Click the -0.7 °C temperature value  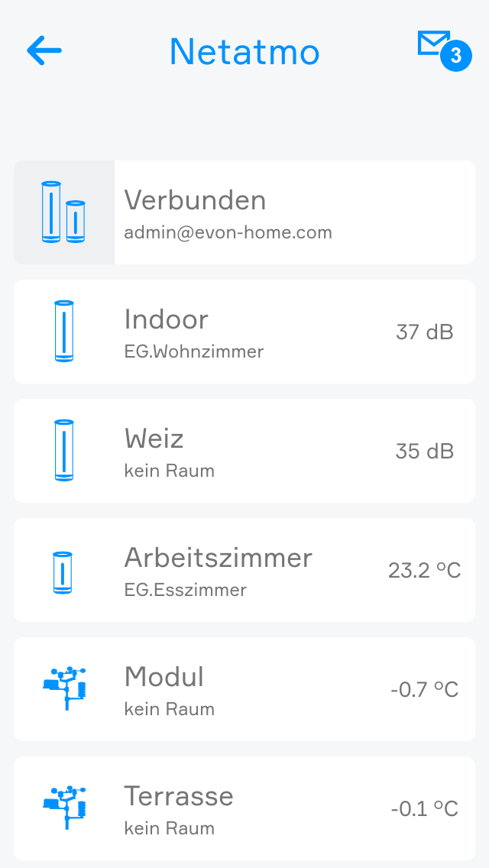pyautogui.click(x=425, y=689)
